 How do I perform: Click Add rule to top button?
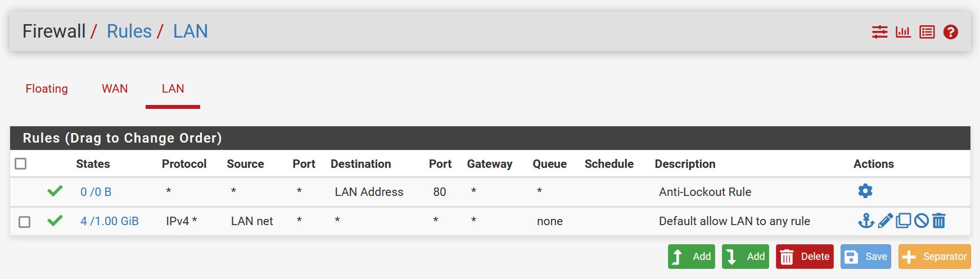(x=692, y=257)
